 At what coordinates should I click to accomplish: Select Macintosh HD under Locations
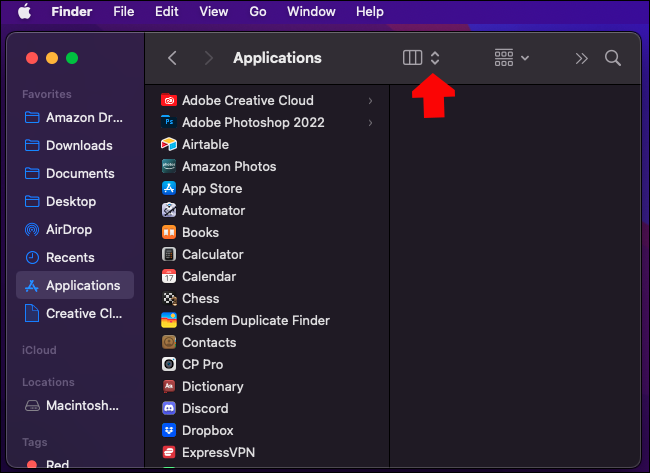81,406
